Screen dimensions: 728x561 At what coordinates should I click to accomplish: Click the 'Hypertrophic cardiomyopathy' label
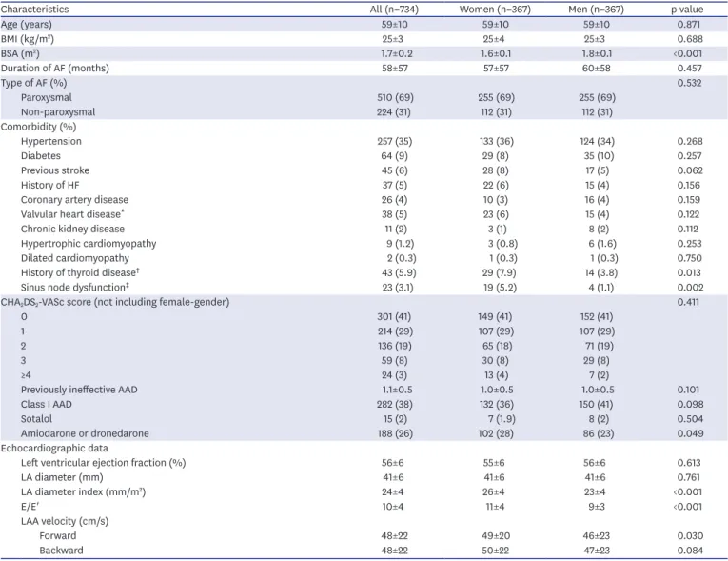click(x=89, y=244)
